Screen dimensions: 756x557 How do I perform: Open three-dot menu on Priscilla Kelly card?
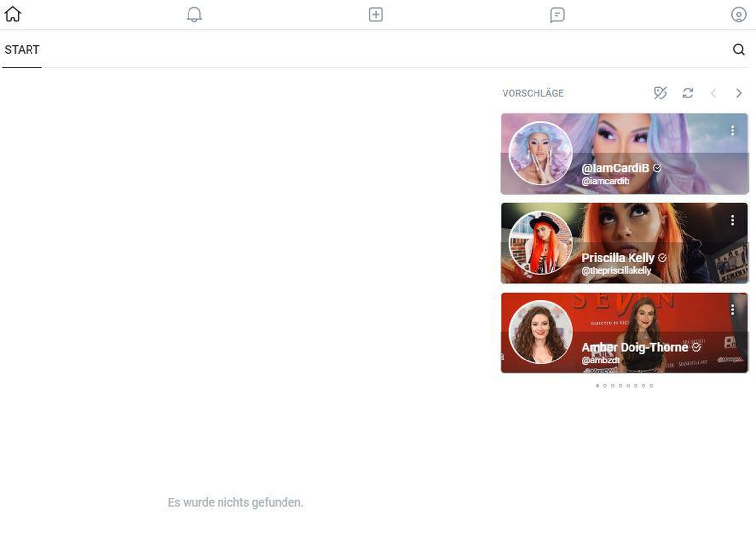732,220
